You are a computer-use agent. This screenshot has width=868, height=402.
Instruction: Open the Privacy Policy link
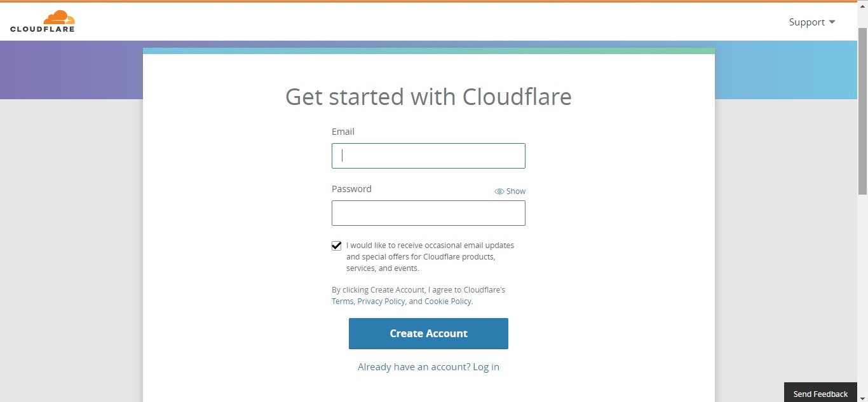[381, 301]
